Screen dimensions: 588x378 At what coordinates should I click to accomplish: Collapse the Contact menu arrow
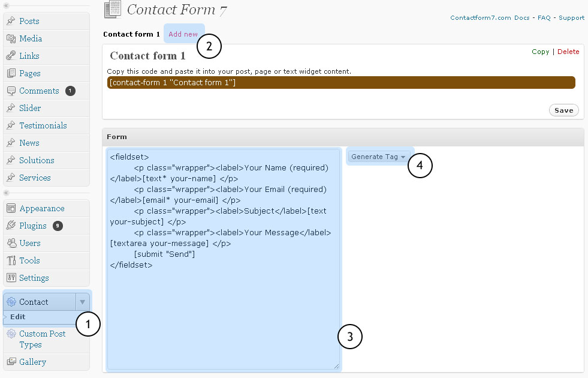coord(82,302)
